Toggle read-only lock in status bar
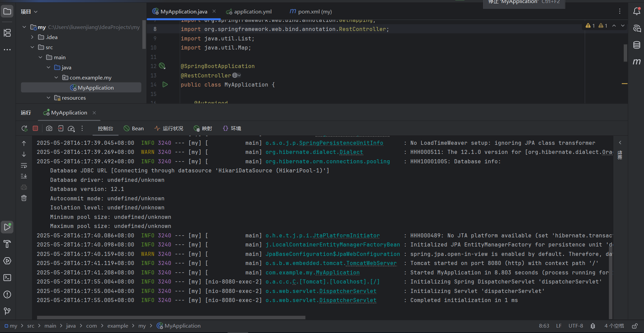This screenshot has width=644, height=333. coord(635,326)
